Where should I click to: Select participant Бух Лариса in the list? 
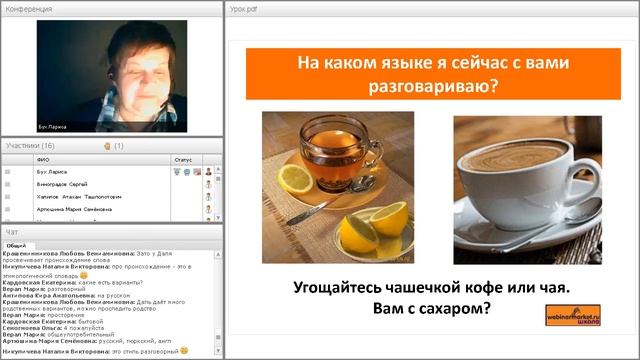coord(52,172)
